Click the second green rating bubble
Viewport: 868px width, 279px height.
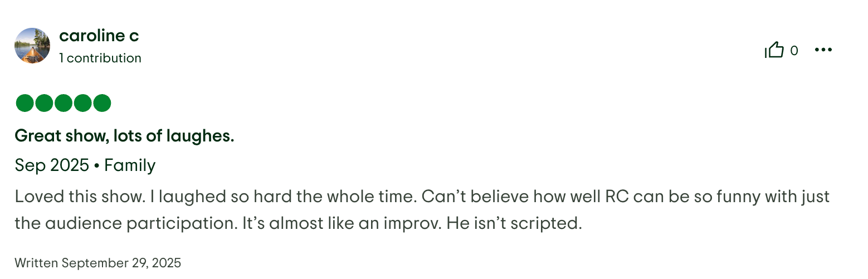44,104
